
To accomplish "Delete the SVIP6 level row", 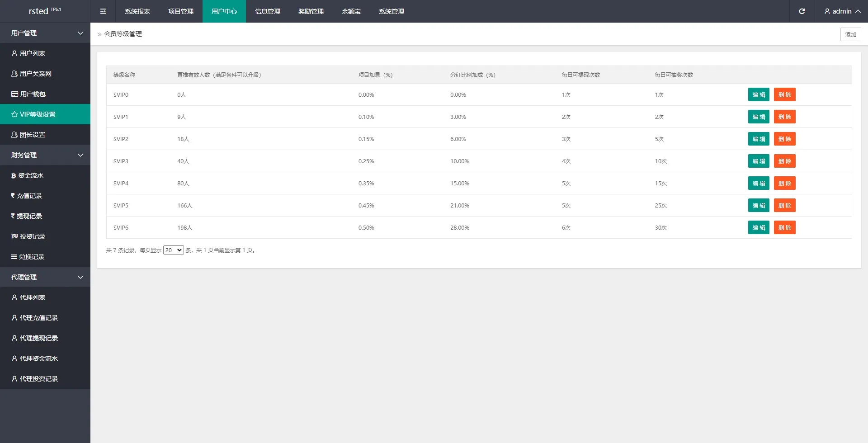I will [784, 228].
